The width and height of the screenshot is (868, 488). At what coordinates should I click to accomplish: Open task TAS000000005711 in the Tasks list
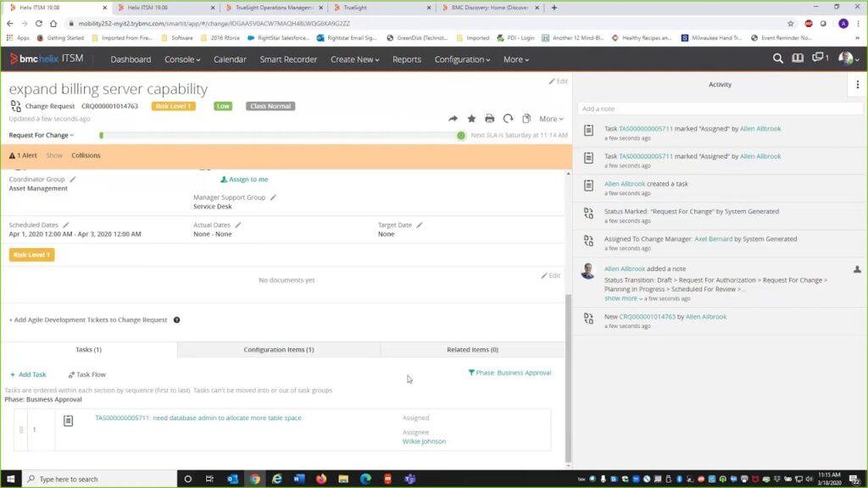click(198, 418)
